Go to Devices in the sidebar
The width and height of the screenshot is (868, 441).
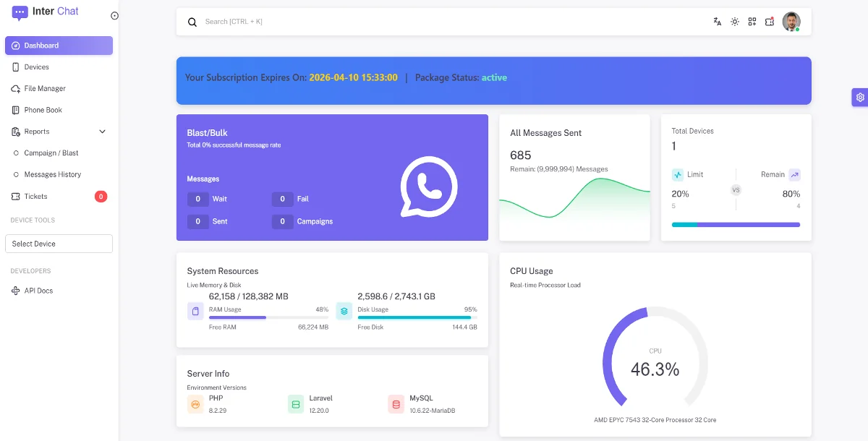pos(36,67)
